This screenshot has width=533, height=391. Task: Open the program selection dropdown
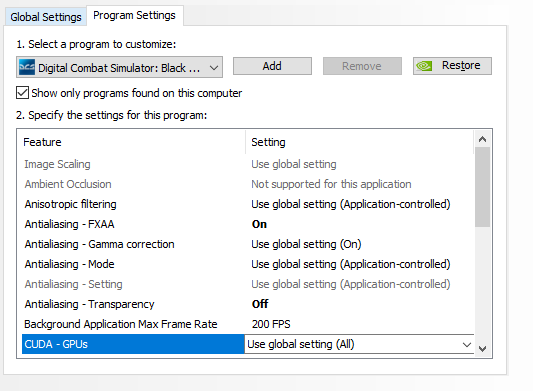point(119,67)
